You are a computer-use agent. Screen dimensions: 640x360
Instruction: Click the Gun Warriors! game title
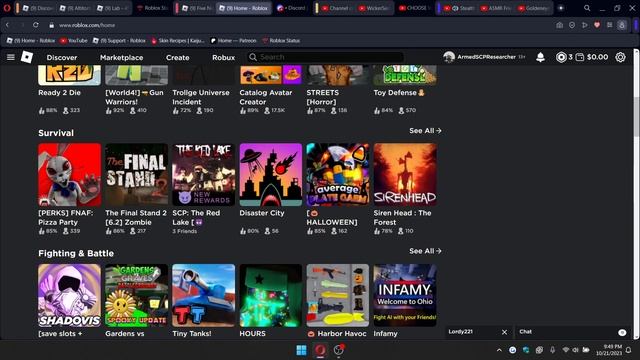(x=134, y=97)
